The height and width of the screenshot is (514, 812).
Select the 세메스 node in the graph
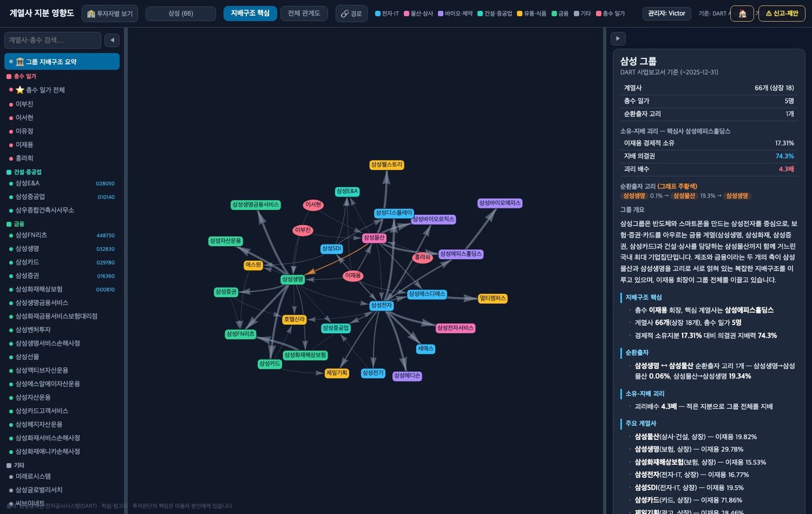pos(425,349)
